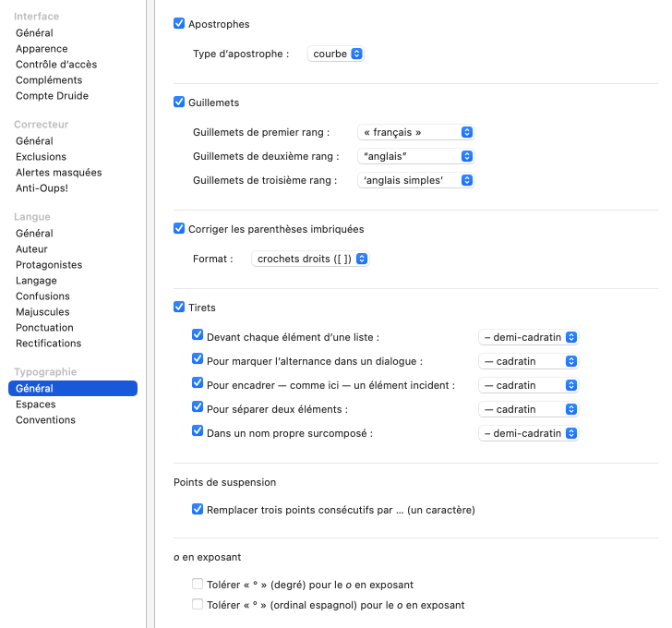
Task: Open Compte Druide in sidebar
Action: pos(52,96)
